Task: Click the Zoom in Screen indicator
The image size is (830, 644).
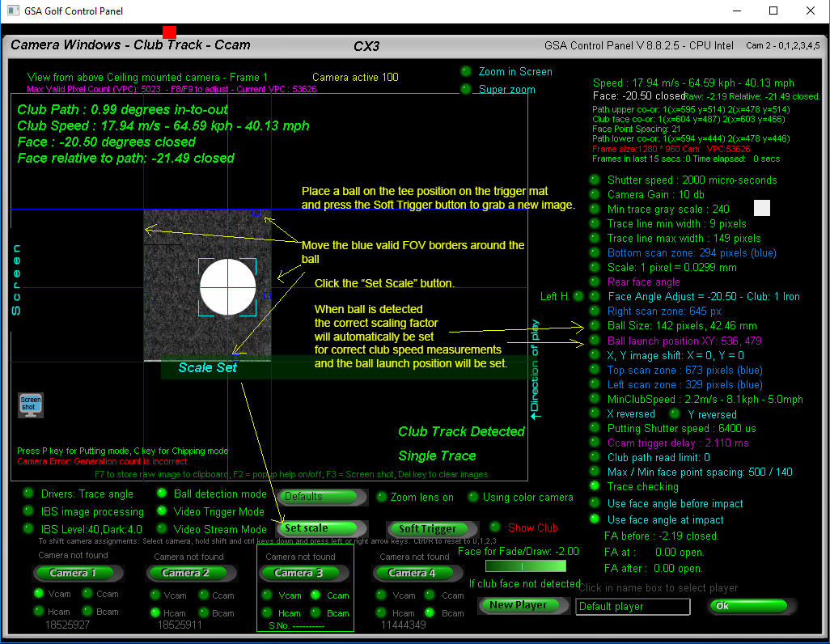Action: click(466, 71)
